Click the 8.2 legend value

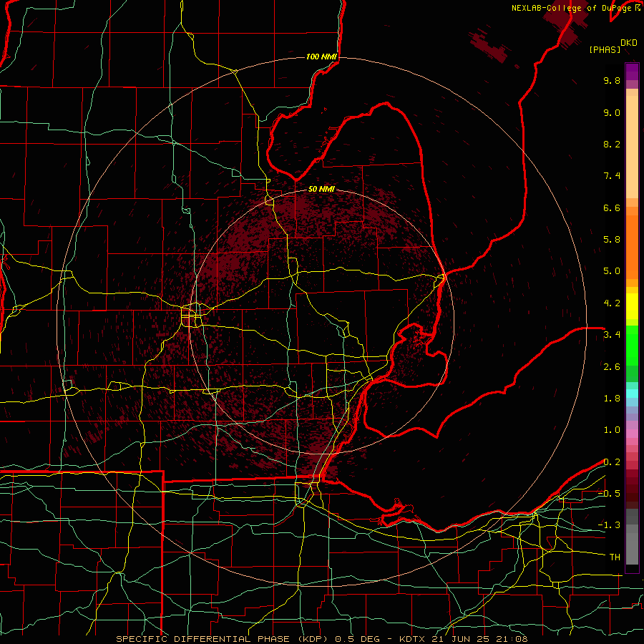[x=612, y=144]
